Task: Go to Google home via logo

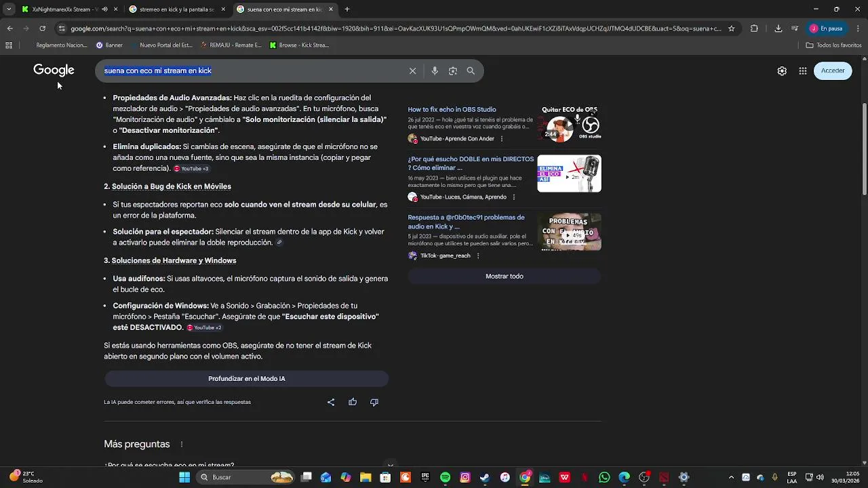Action: [54, 70]
